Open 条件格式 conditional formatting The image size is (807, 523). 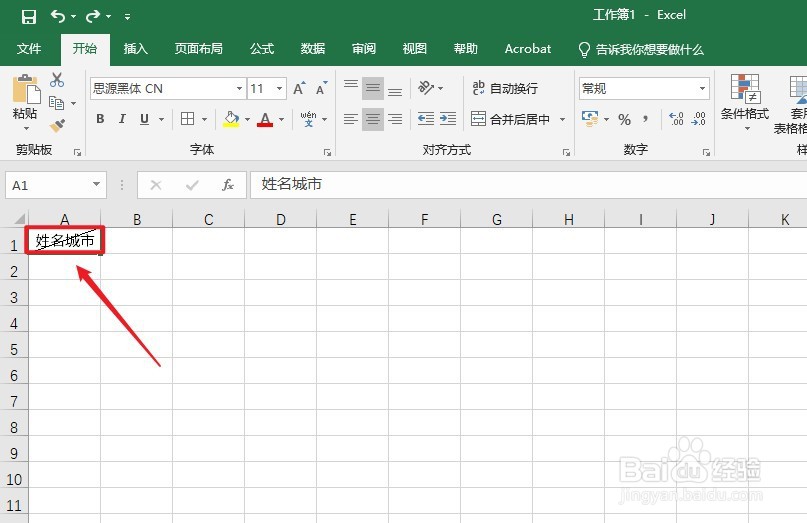[745, 102]
